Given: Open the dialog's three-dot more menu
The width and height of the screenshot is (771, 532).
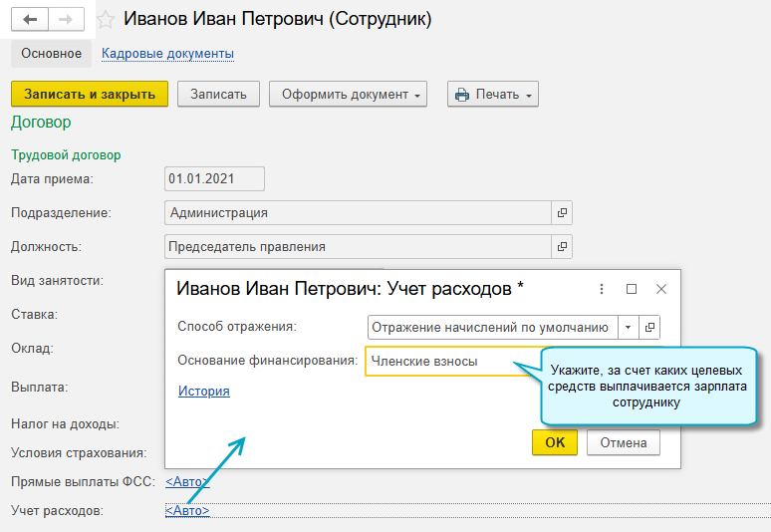Looking at the screenshot, I should click(x=602, y=289).
